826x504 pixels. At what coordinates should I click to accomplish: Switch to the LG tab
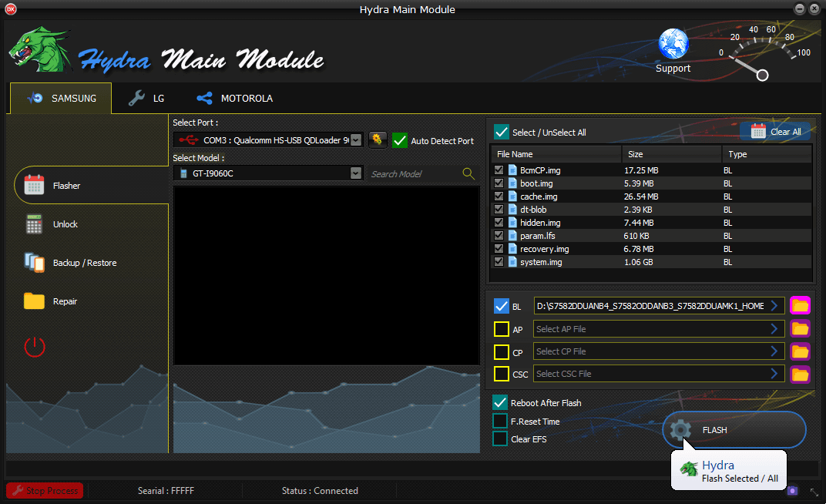point(147,99)
